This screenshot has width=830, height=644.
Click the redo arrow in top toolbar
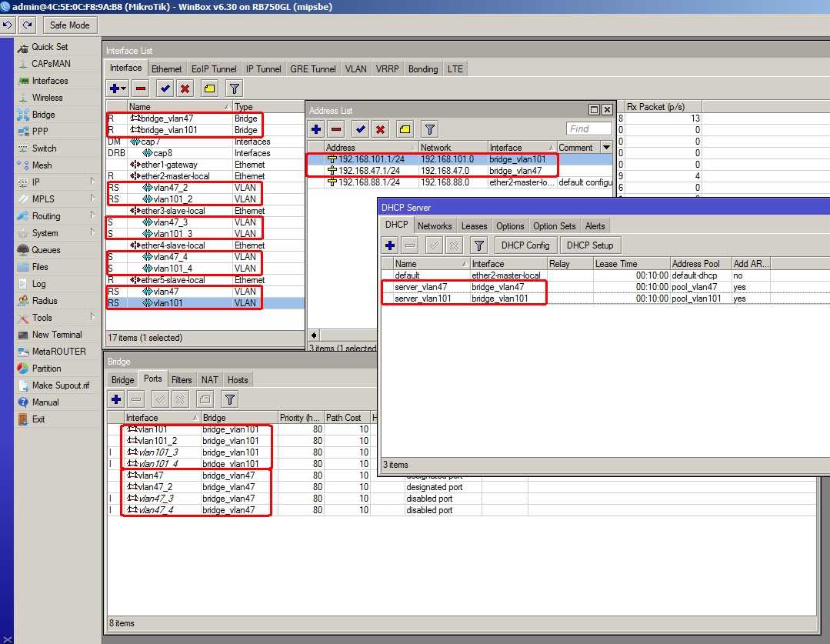coord(26,25)
